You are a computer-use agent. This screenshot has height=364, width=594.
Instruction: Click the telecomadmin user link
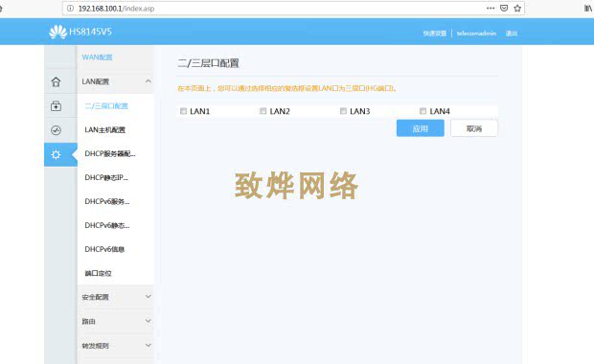[x=476, y=34]
